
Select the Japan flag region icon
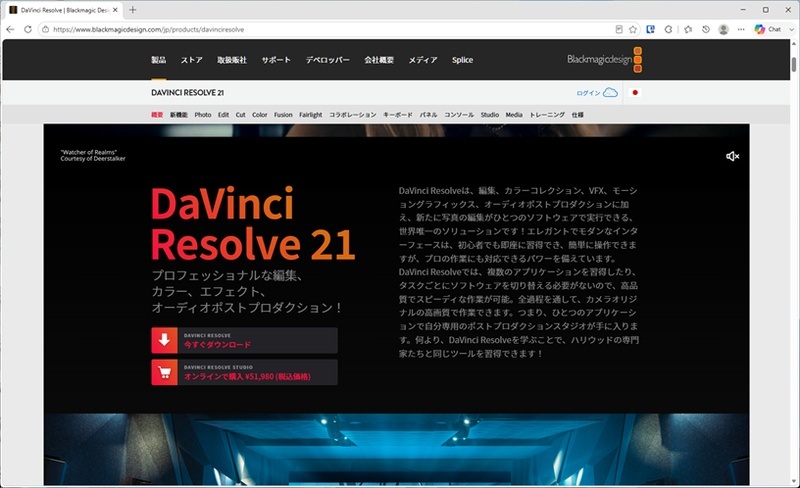635,92
